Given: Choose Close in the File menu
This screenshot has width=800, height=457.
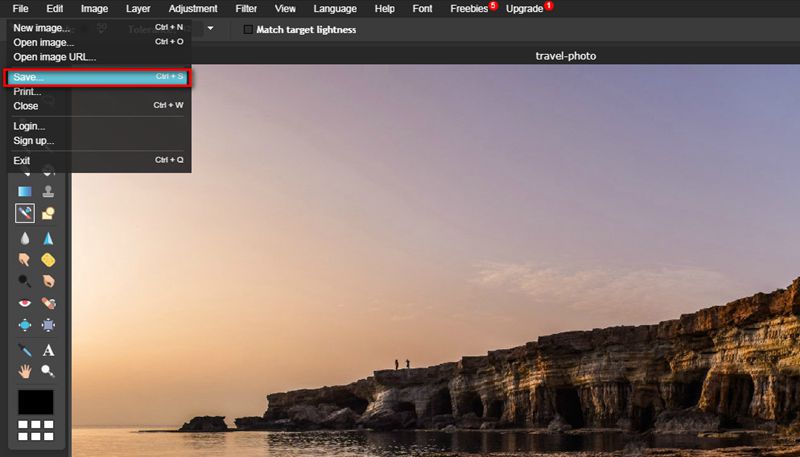Looking at the screenshot, I should (98, 106).
